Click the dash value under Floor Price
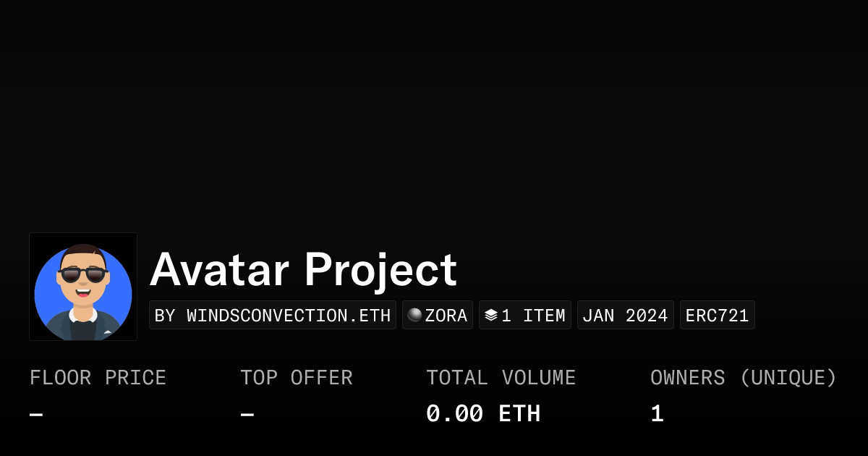Image resolution: width=868 pixels, height=456 pixels. click(36, 415)
